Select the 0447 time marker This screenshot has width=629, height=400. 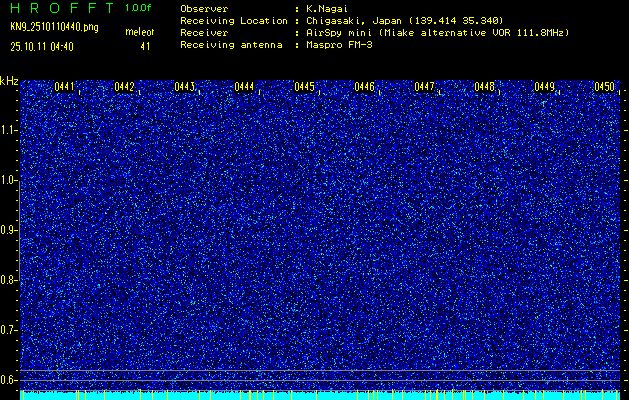pos(425,87)
